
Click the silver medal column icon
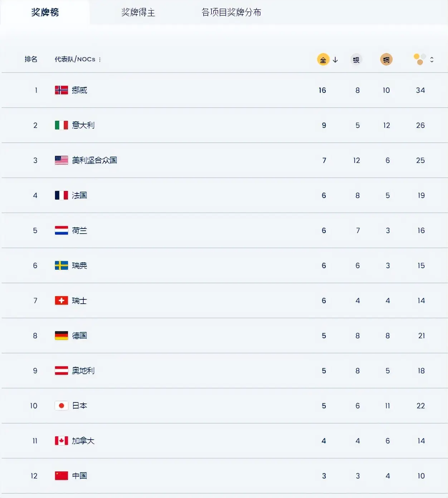(356, 59)
